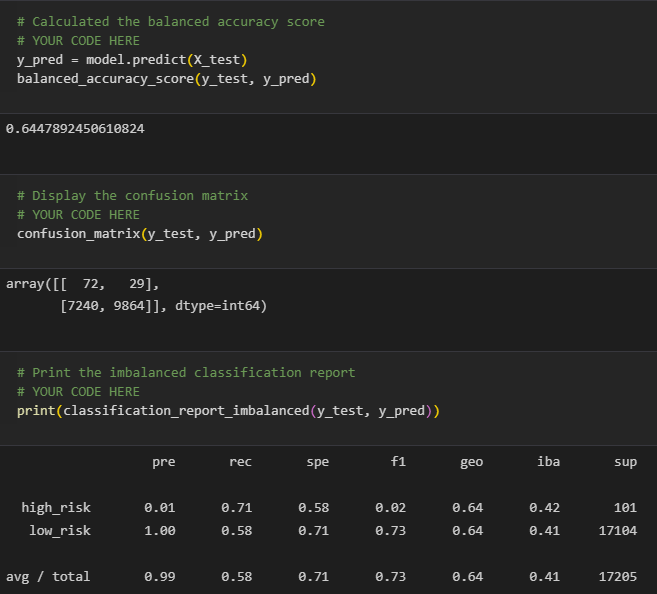Click high_risk f1 value 0.02

click(391, 508)
